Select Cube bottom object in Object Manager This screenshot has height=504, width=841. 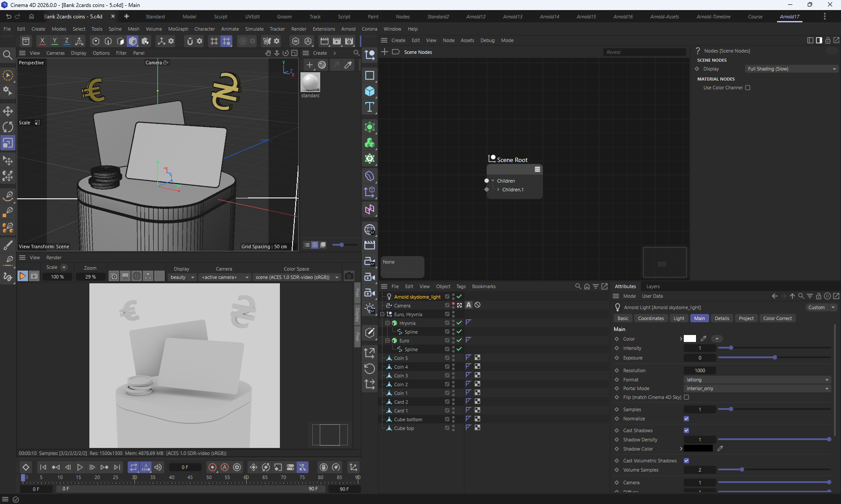[x=408, y=419]
